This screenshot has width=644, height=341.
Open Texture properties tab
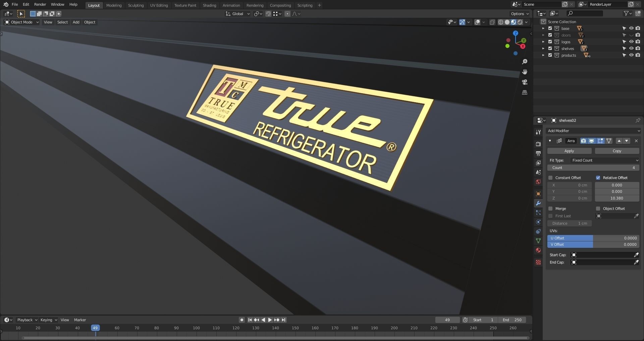538,262
